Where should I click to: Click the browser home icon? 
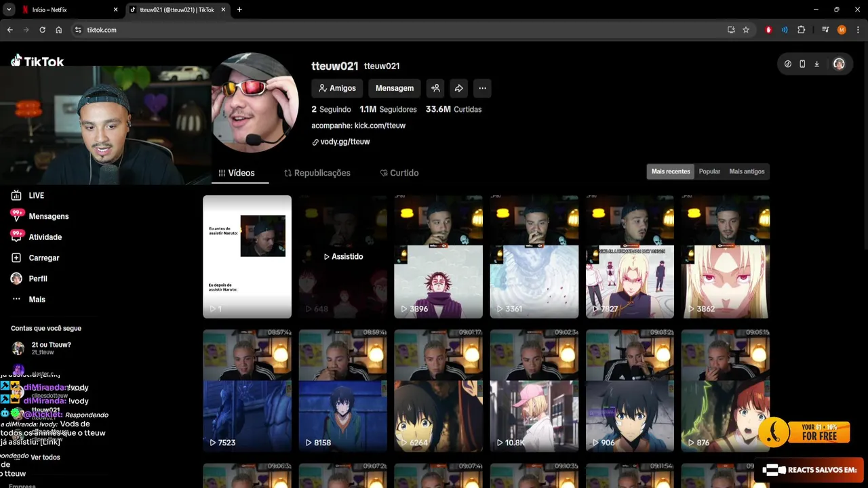click(x=59, y=30)
